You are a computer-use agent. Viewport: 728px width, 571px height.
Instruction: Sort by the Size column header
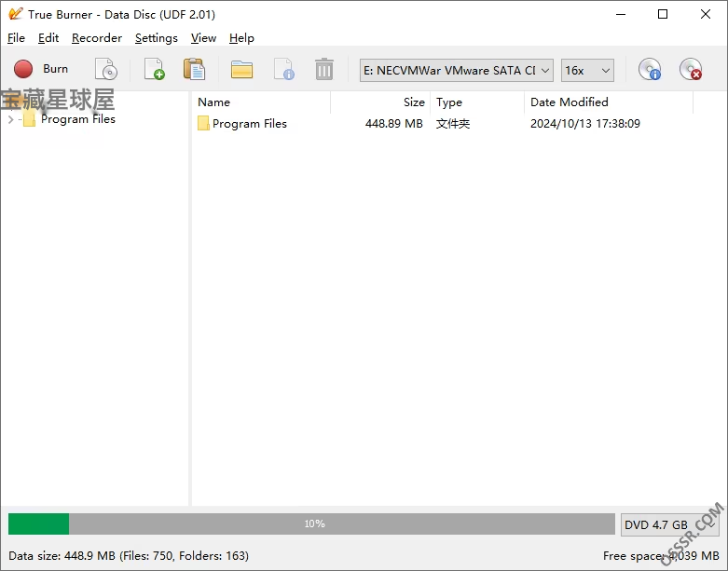[x=380, y=102]
